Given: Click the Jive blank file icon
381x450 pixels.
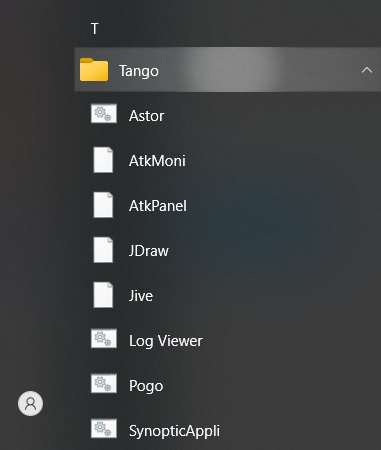Looking at the screenshot, I should pyautogui.click(x=103, y=295).
